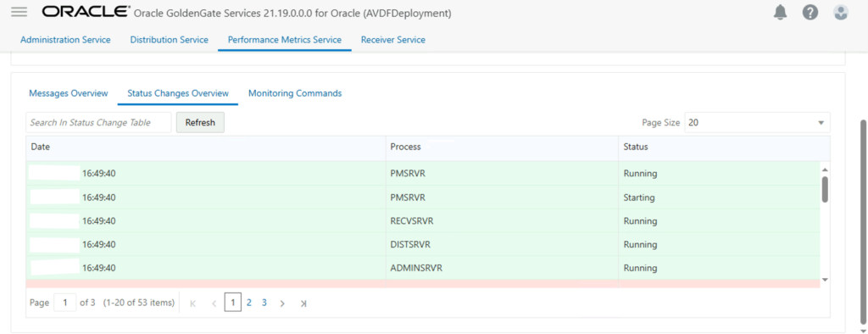Open the help question mark icon
The image size is (868, 334).
click(810, 12)
